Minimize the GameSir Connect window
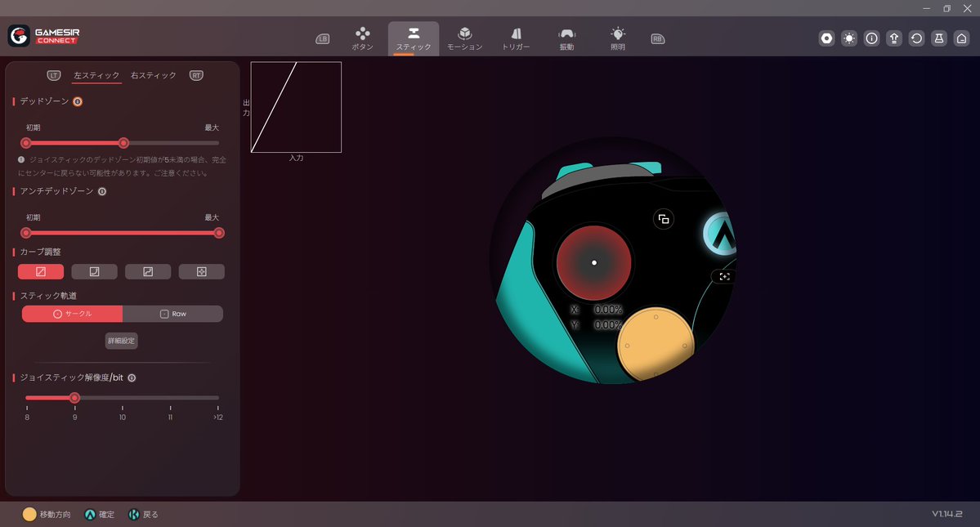980x527 pixels. point(927,8)
